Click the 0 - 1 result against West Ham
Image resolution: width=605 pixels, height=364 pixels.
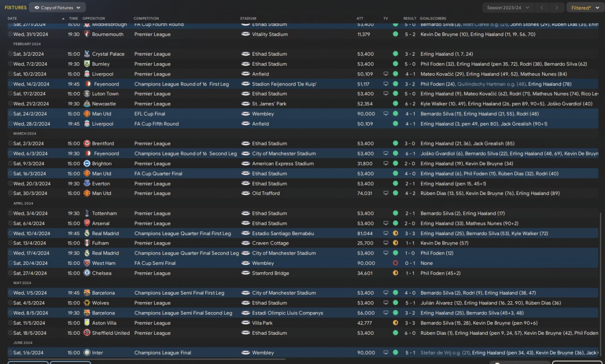tap(410, 263)
